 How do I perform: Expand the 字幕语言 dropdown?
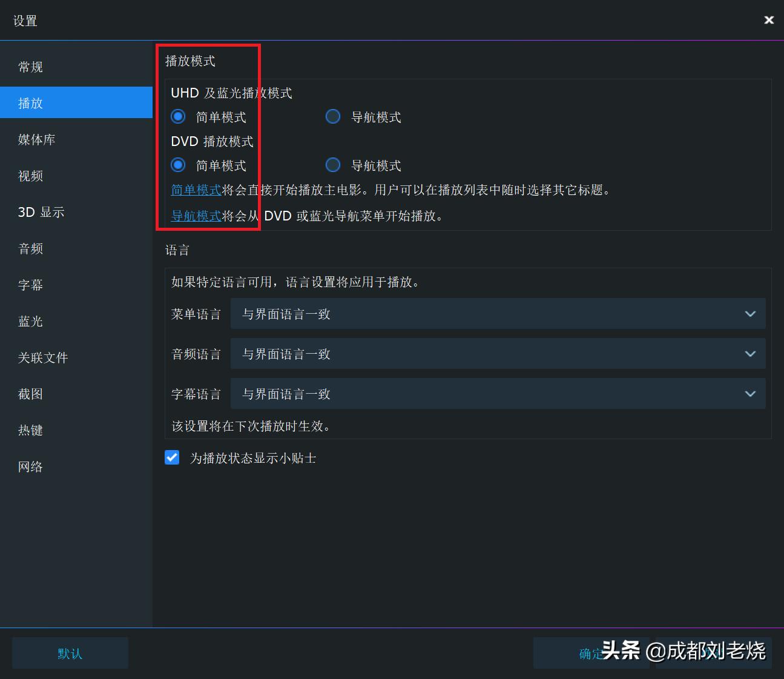pos(498,393)
